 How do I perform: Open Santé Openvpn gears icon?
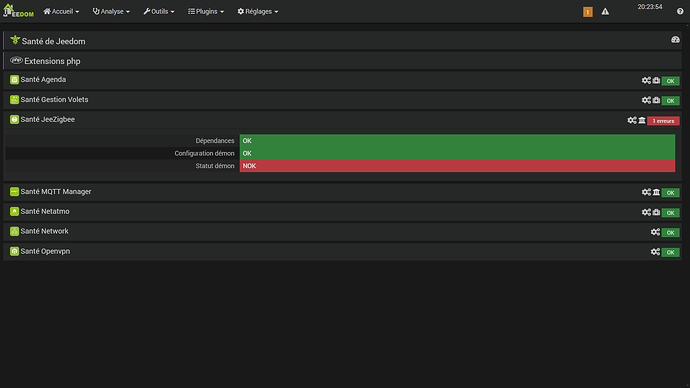[x=655, y=252]
